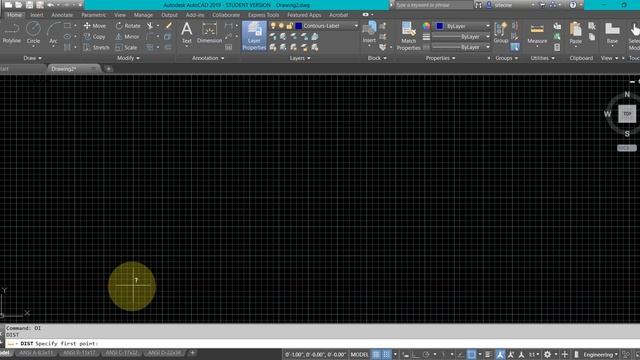Start the Dimension tool

click(209, 33)
